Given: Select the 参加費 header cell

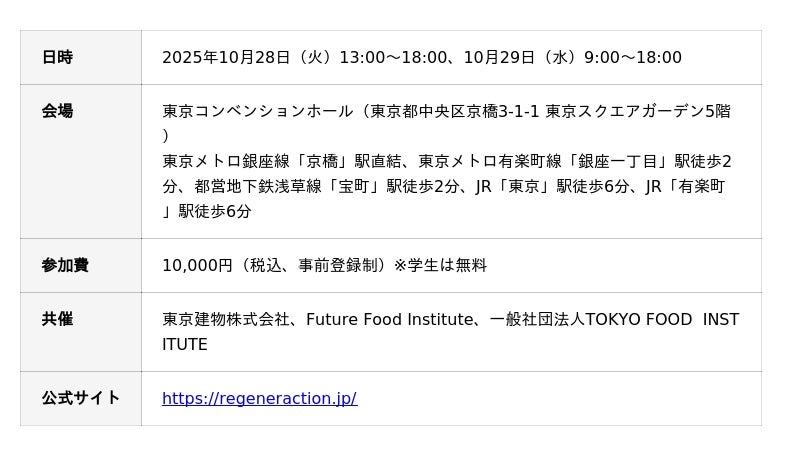Looking at the screenshot, I should (x=65, y=265).
